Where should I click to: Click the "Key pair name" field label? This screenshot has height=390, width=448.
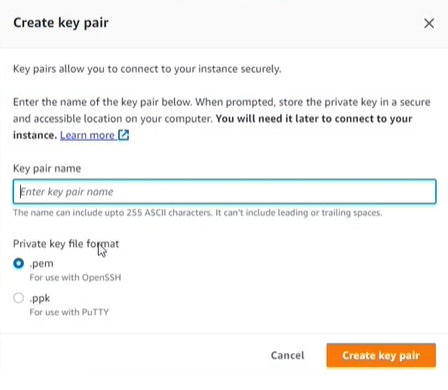47,168
